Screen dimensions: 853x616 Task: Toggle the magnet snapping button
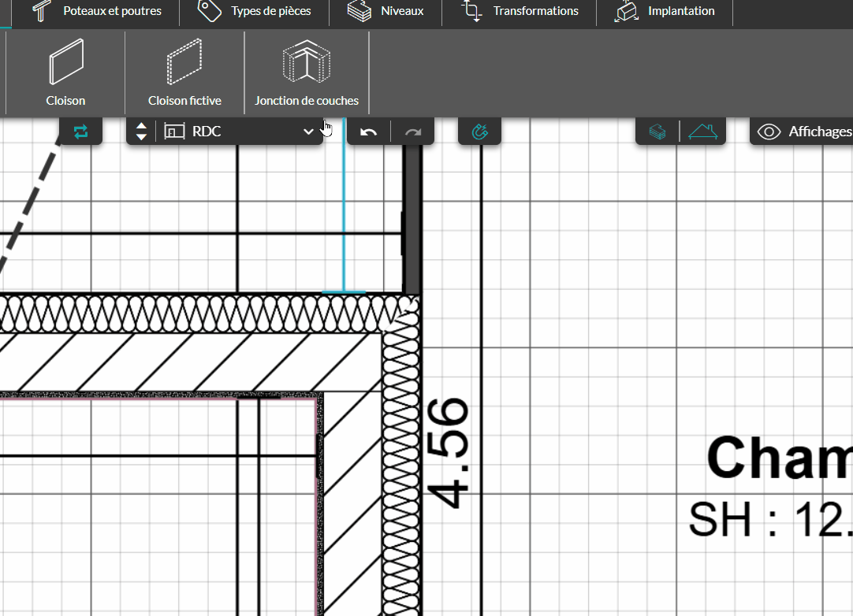[x=479, y=132]
